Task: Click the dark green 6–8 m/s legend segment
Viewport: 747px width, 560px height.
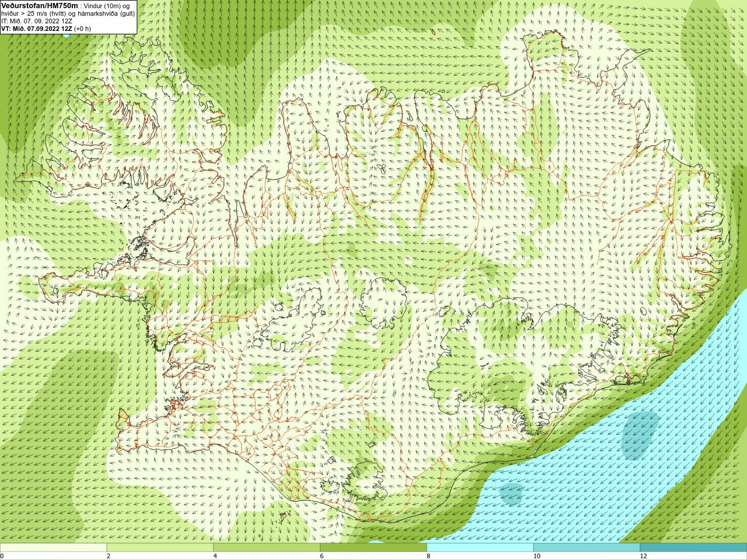Action: click(373, 548)
